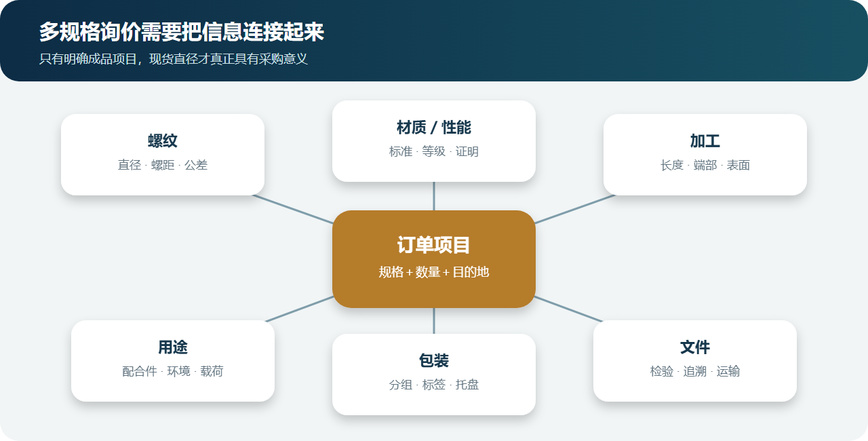Click the title 多规格询价需要把信息连接起来

tap(182, 32)
